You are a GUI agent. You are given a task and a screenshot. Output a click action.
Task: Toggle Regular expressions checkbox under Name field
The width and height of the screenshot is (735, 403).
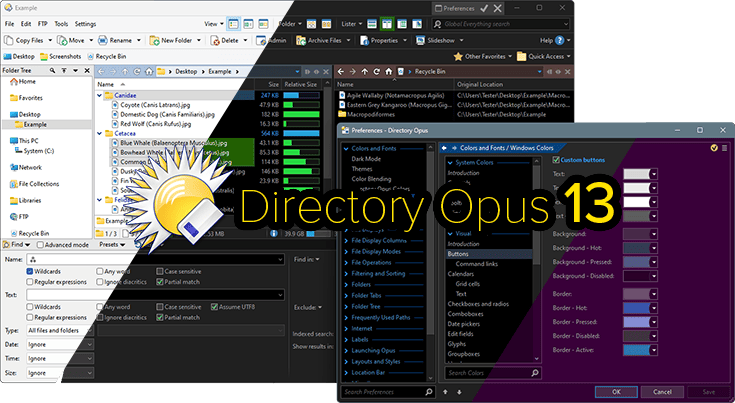click(30, 282)
